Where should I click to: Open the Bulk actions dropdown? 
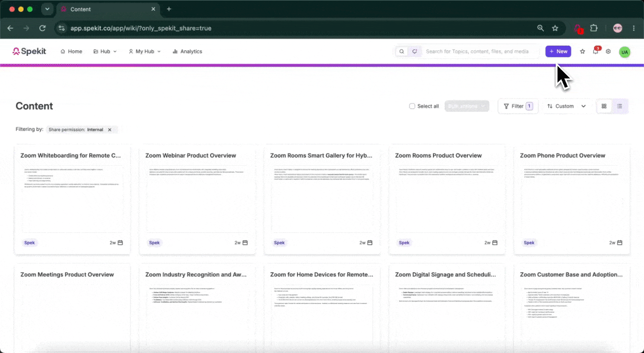coord(467,106)
